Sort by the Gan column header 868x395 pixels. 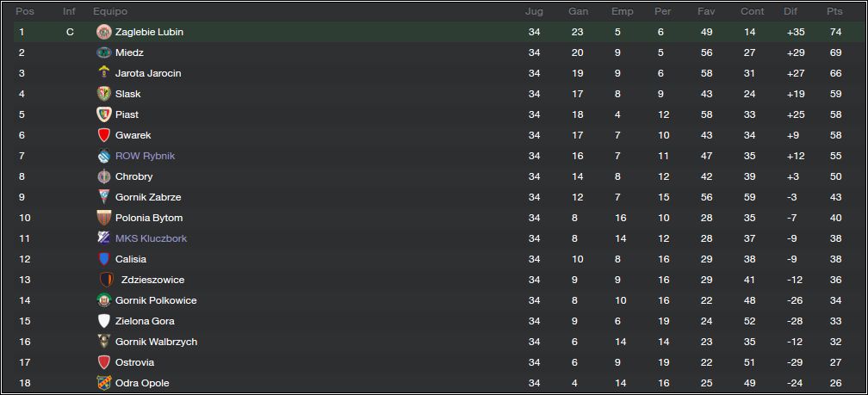click(578, 11)
